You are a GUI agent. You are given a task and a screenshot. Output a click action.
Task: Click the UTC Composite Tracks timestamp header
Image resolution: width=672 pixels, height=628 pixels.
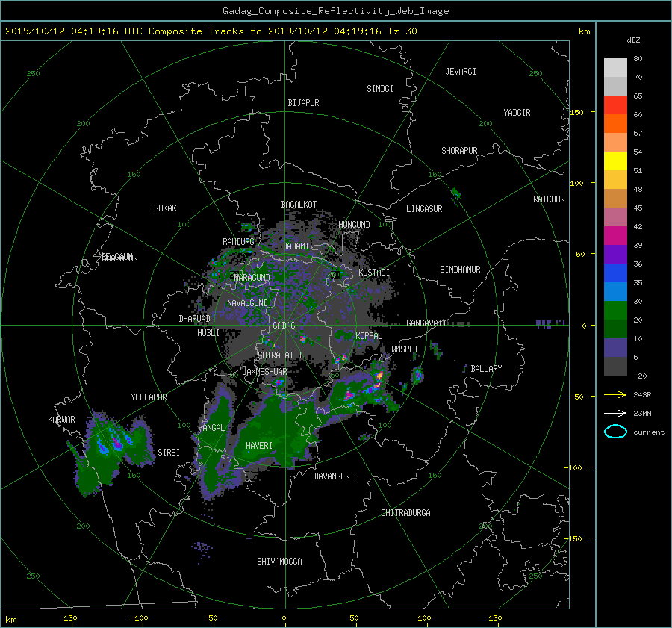click(211, 31)
